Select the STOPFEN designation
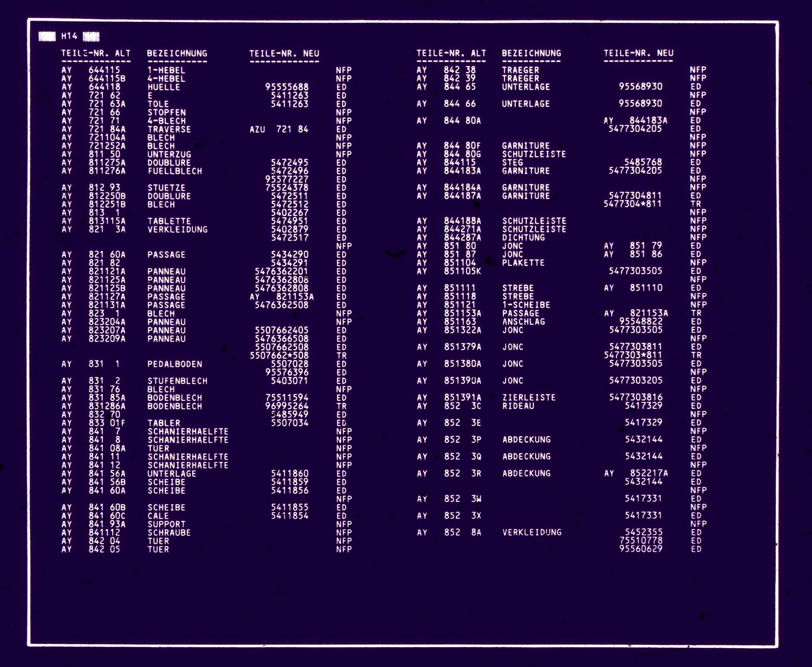Viewport: 812px width, 667px height. 166,112
